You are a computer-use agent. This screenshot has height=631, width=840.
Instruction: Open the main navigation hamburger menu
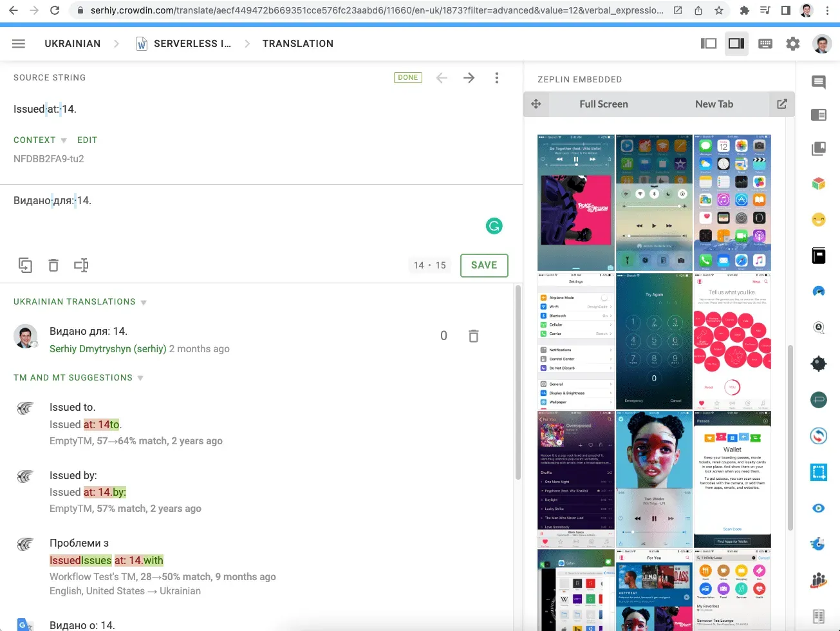(19, 43)
